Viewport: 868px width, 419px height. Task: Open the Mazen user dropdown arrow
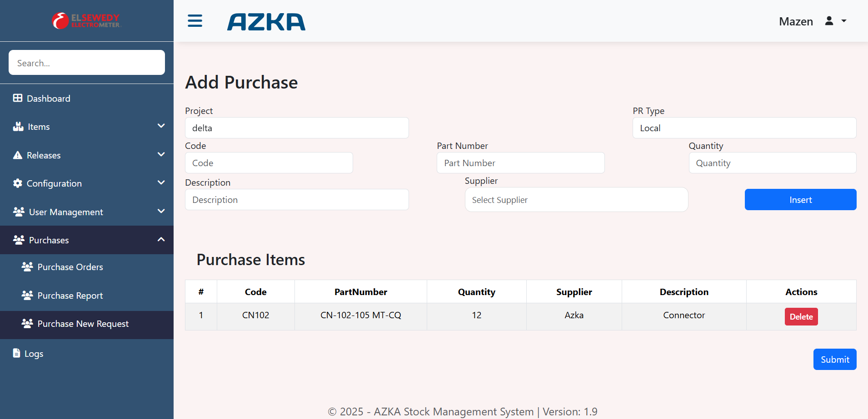pos(844,21)
